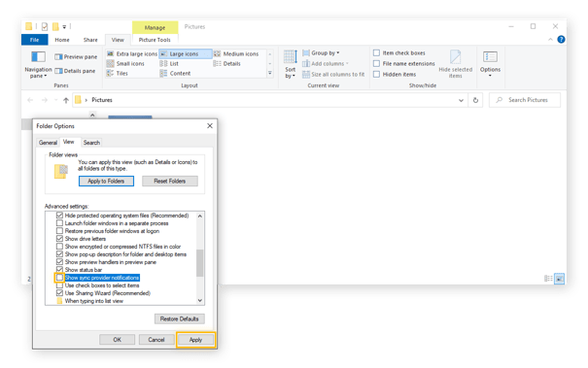Uncheck Show status bar
Image resolution: width=588 pixels, height=368 pixels.
(x=59, y=270)
